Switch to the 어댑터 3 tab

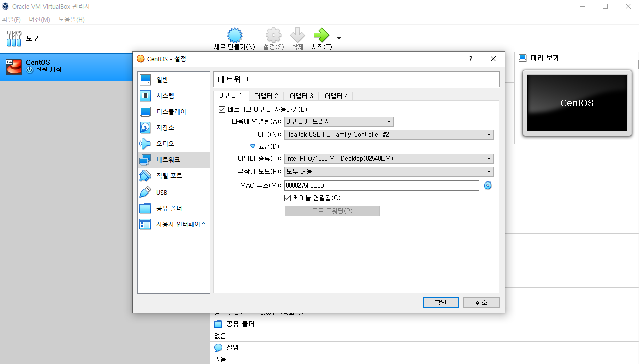(301, 96)
